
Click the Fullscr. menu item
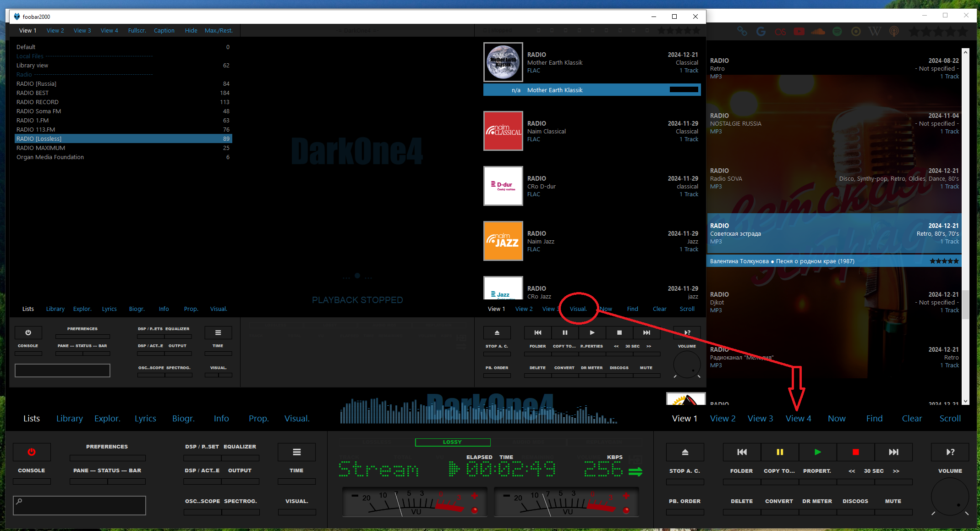tap(137, 31)
